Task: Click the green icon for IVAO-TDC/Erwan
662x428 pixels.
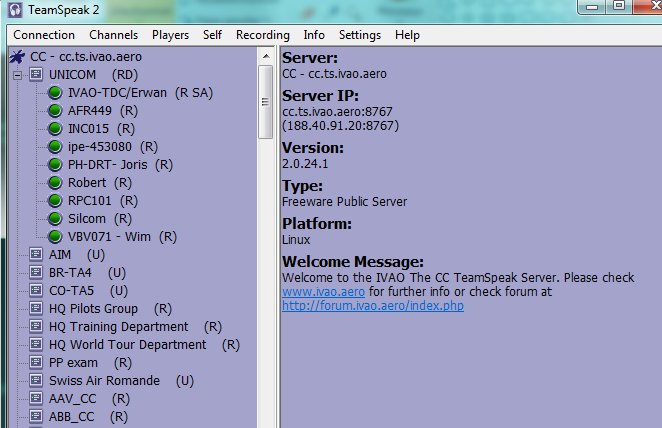Action: 55,93
